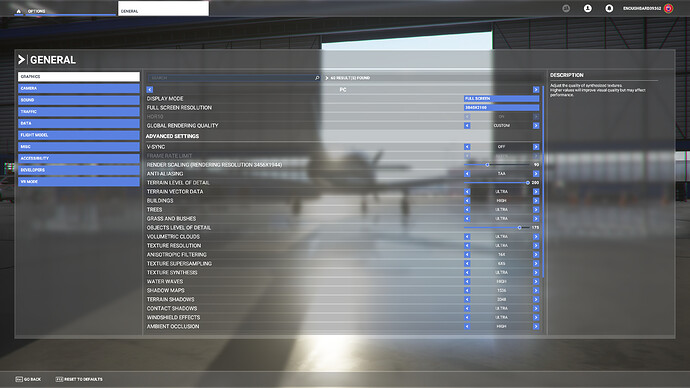Open the notifications bell icon
The width and height of the screenshot is (690, 388).
(x=609, y=8)
